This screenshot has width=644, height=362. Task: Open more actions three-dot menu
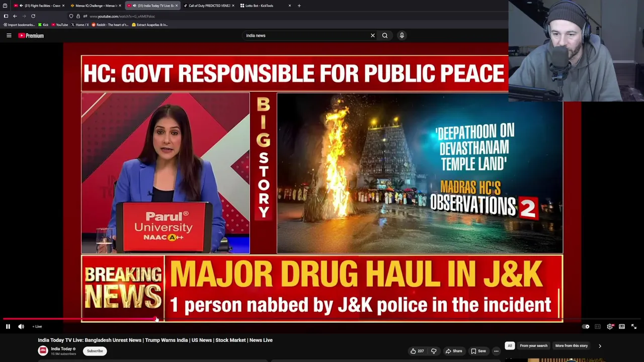click(x=496, y=351)
